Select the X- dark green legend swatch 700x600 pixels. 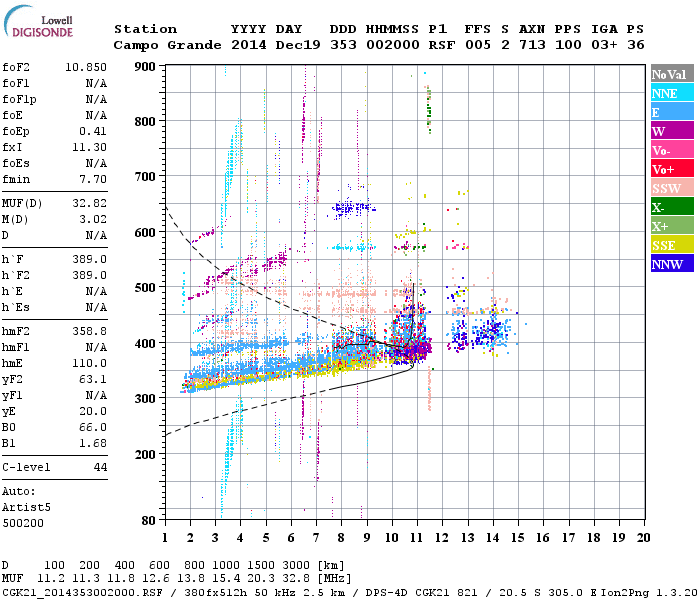(672, 207)
